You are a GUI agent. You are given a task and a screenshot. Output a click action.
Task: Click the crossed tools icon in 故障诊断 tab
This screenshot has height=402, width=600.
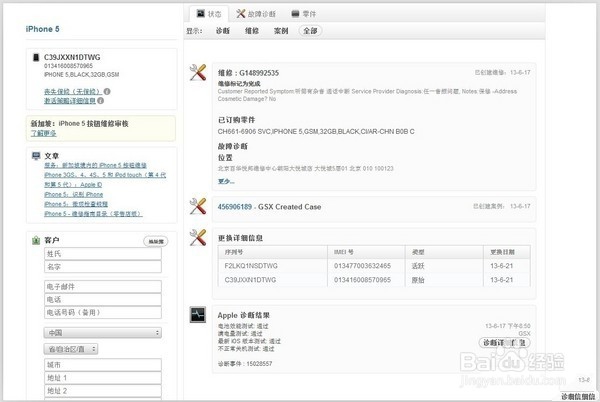(240, 14)
